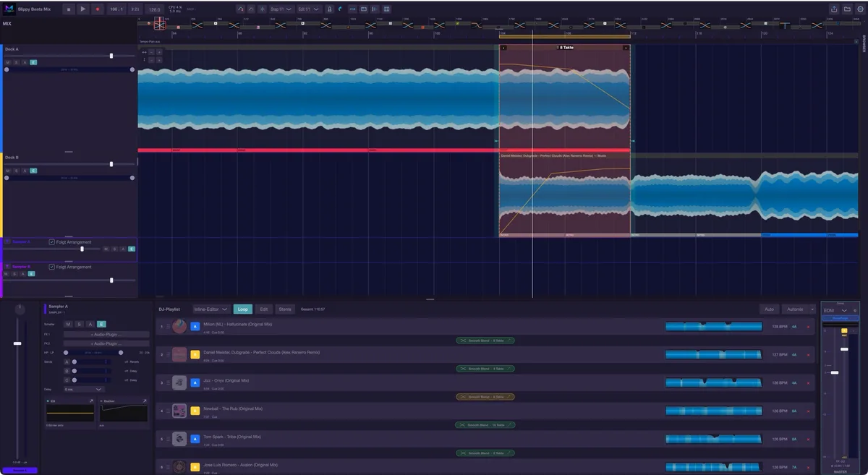Open the Snap 1/1 dropdown

click(281, 9)
